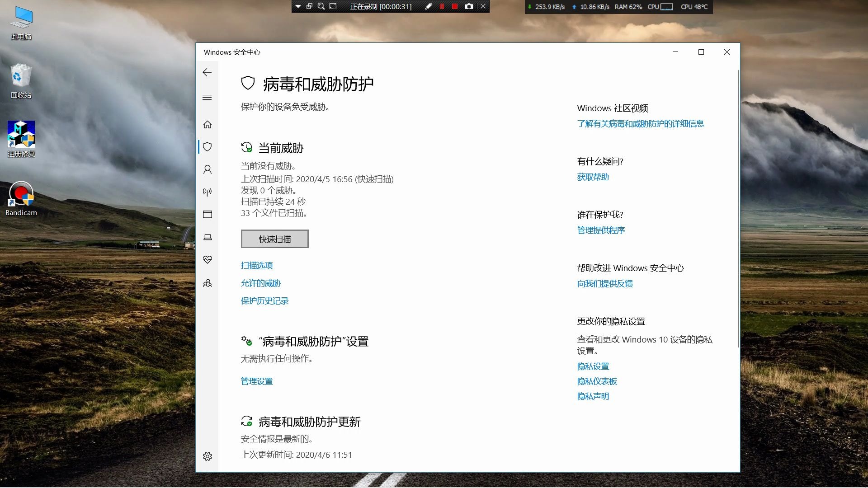The height and width of the screenshot is (488, 868).
Task: Click the CPU 48℃ temperature readout
Action: pyautogui.click(x=694, y=7)
